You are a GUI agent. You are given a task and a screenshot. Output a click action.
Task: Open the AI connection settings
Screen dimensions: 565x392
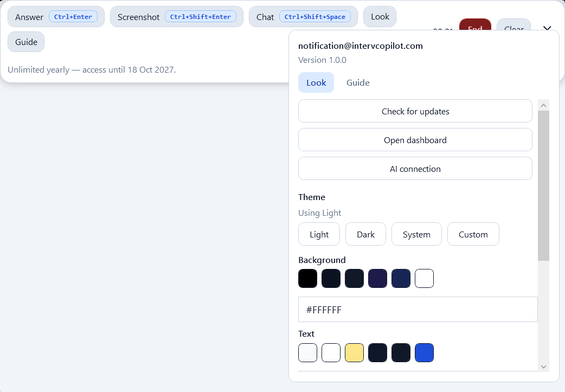[415, 169]
